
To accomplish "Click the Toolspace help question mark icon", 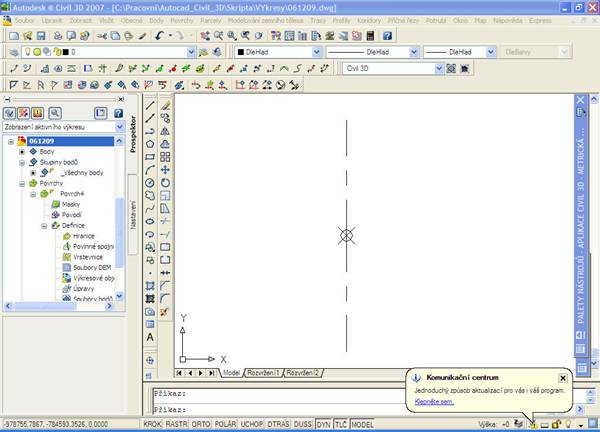I will tap(118, 113).
